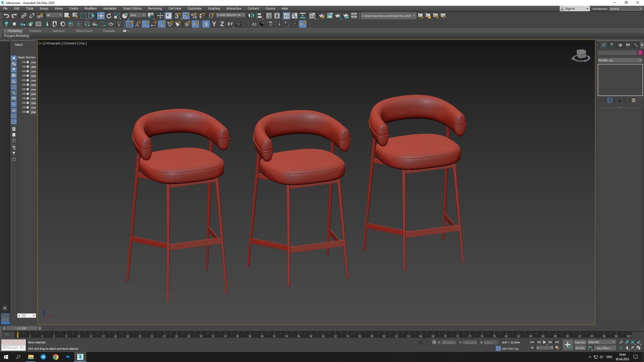Toggle visibility eye of last Line object
The height and width of the screenshot is (362, 644).
click(x=24, y=112)
